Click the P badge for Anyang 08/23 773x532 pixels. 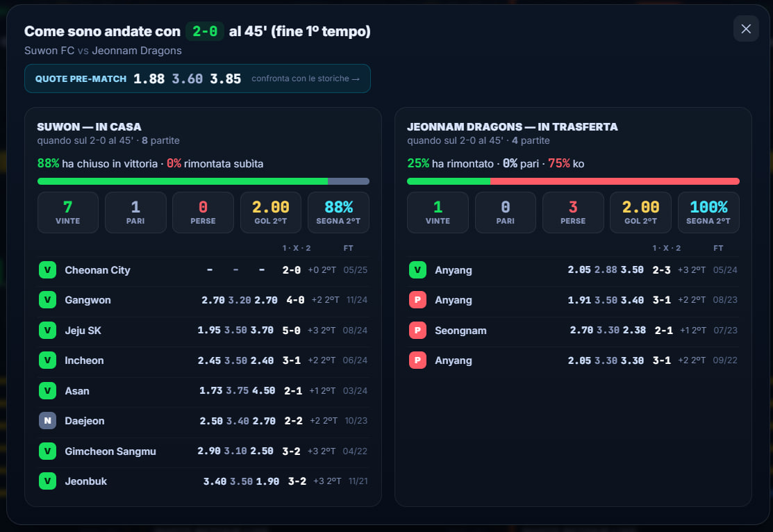click(x=417, y=300)
